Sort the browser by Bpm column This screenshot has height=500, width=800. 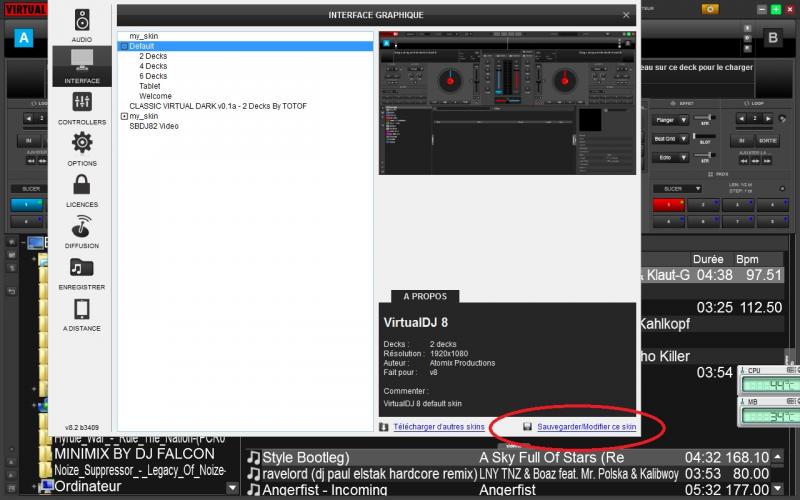pyautogui.click(x=747, y=259)
